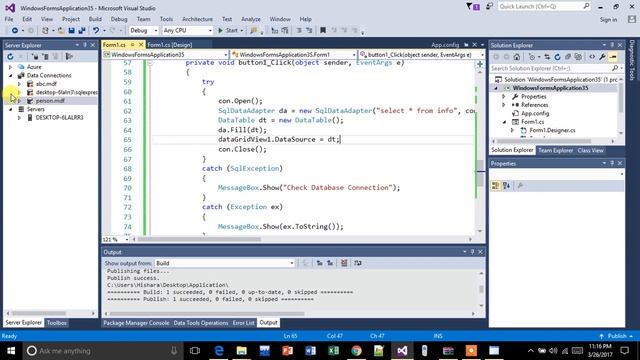Open Google Chrome from taskbar
640x360 pixels.
pyautogui.click(x=356, y=351)
